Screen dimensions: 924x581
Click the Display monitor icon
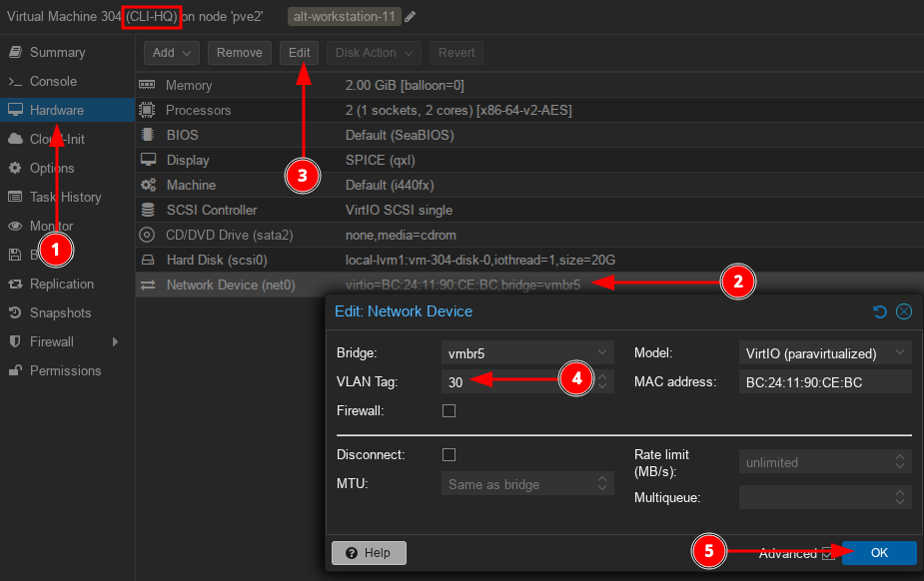pos(148,160)
